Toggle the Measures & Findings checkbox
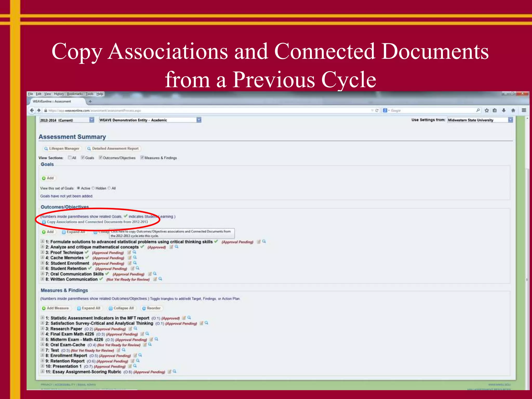532x399 pixels. (142, 157)
